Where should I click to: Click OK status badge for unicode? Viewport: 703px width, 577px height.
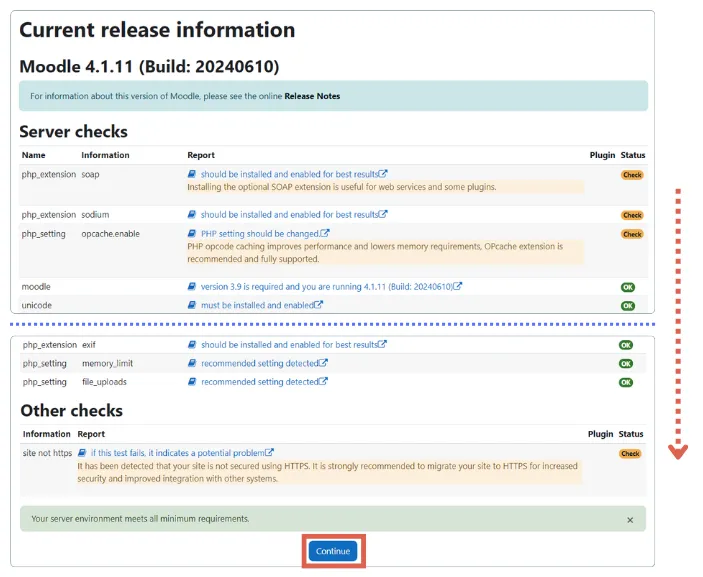pyautogui.click(x=628, y=306)
